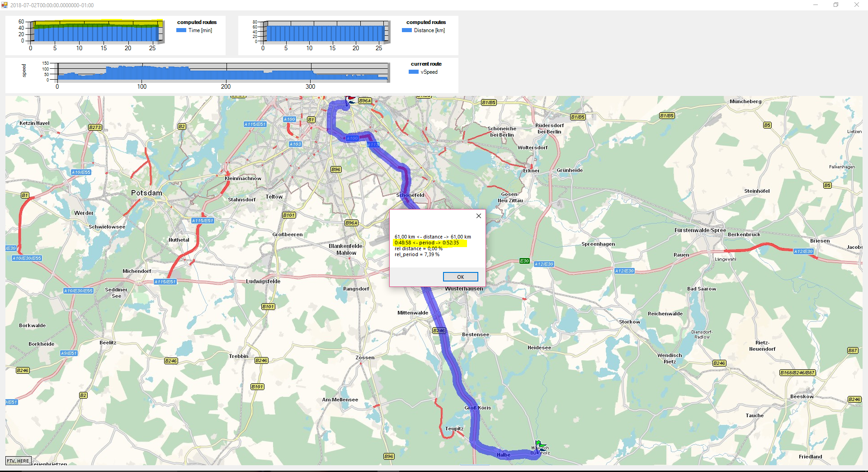Click the highlighted period line in the dialog

coord(427,243)
